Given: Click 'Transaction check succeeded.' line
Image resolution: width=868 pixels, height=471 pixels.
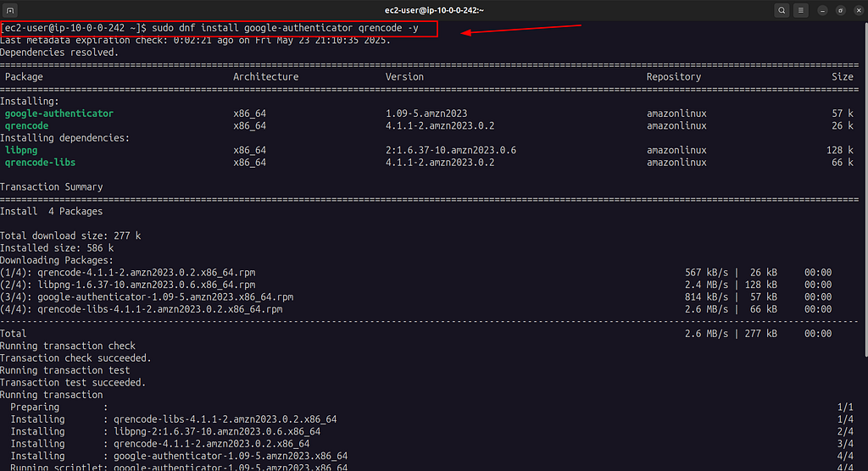Looking at the screenshot, I should click(75, 358).
